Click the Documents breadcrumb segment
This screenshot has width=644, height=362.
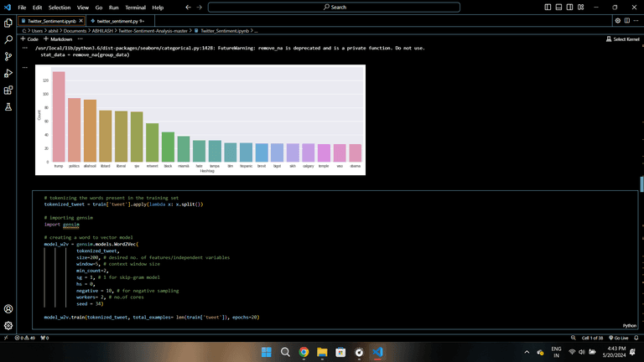click(75, 31)
